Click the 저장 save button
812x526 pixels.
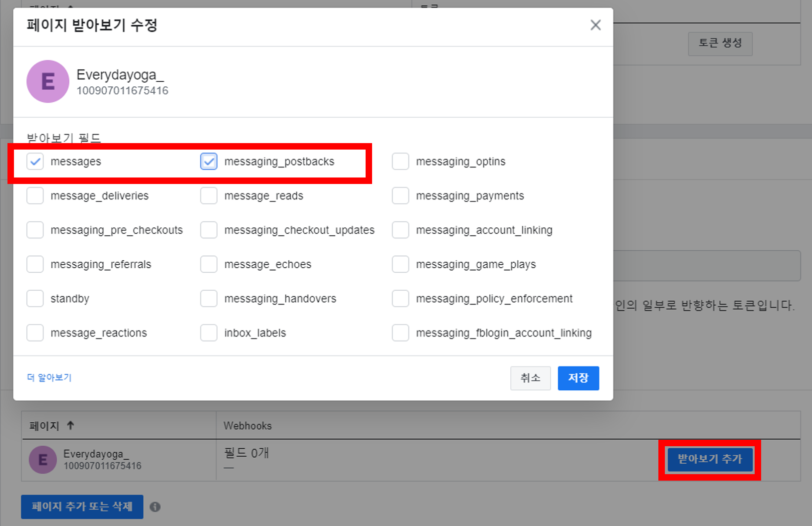pyautogui.click(x=578, y=378)
